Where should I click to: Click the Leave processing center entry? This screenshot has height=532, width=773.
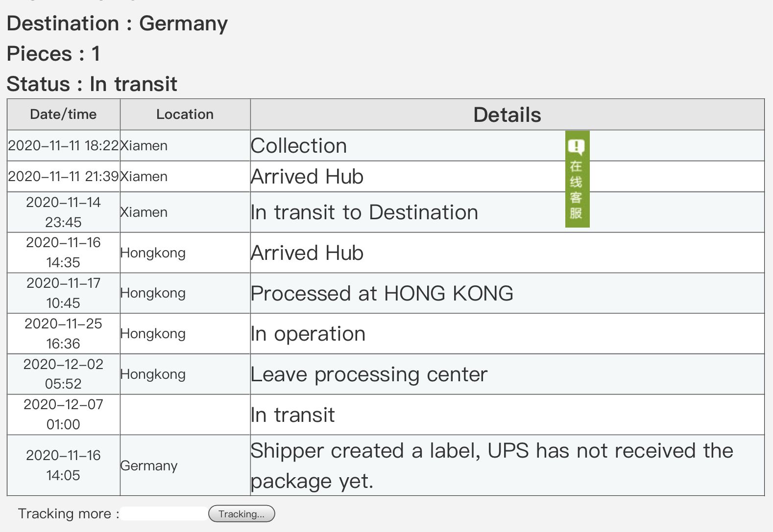pos(369,374)
